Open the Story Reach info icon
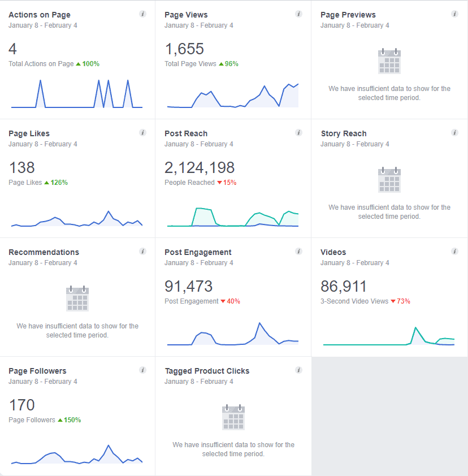468x476 pixels. (454, 133)
